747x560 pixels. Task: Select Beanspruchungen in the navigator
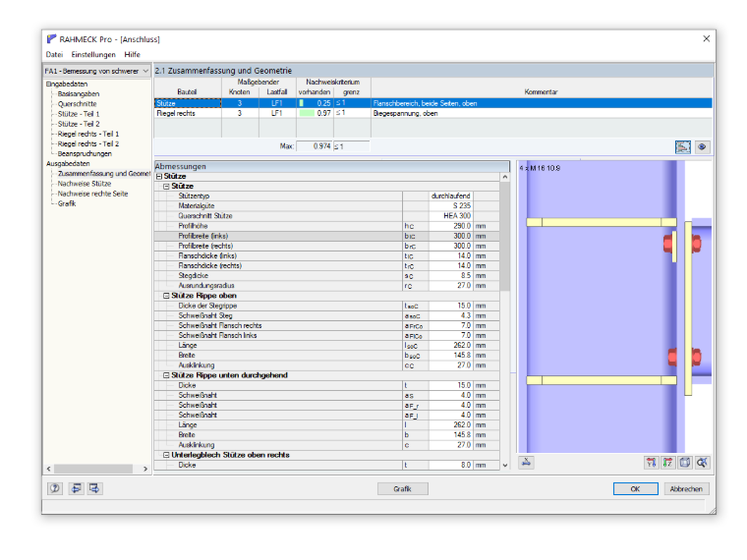85,154
